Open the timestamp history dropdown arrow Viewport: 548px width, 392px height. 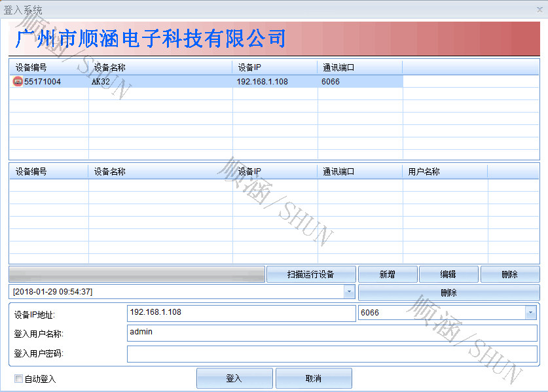(349, 292)
